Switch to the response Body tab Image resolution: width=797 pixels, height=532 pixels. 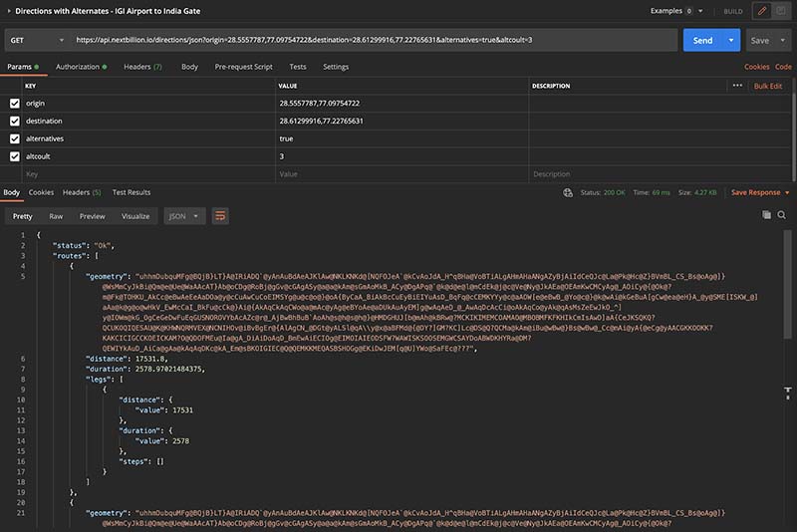coord(12,192)
